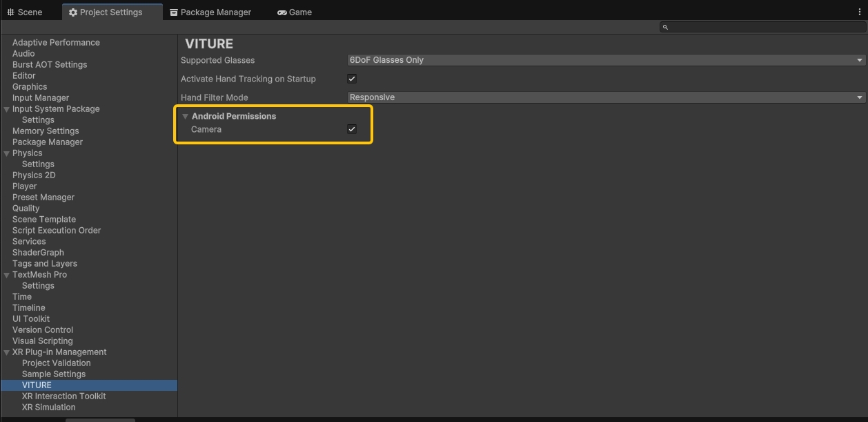The width and height of the screenshot is (868, 422).
Task: Collapse the Physics tree arrow
Action: click(x=6, y=153)
